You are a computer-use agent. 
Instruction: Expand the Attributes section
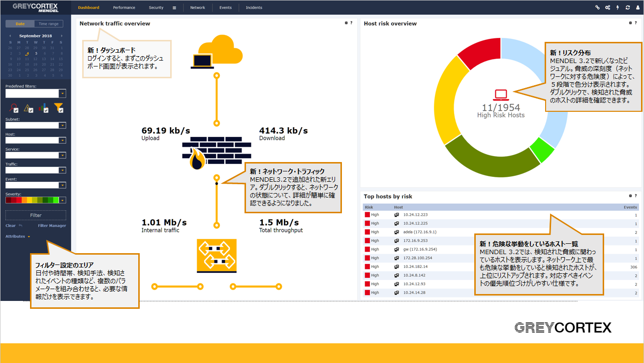(18, 236)
